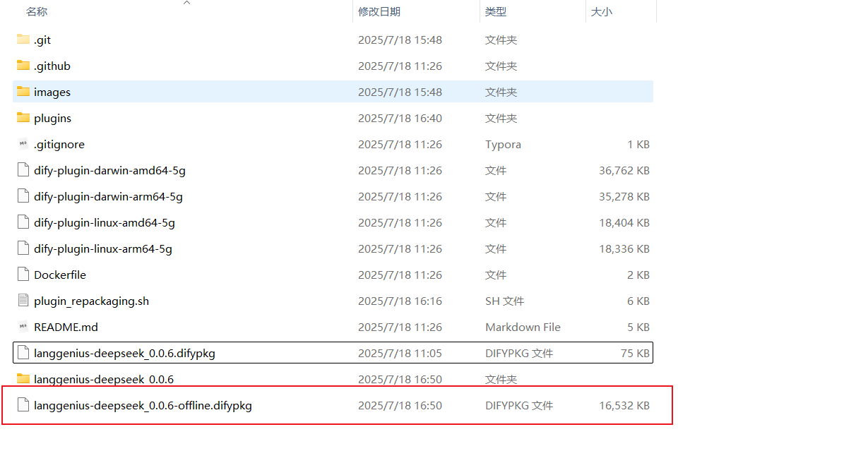
Task: Click the 18,404 KB size cell
Action: tap(624, 222)
